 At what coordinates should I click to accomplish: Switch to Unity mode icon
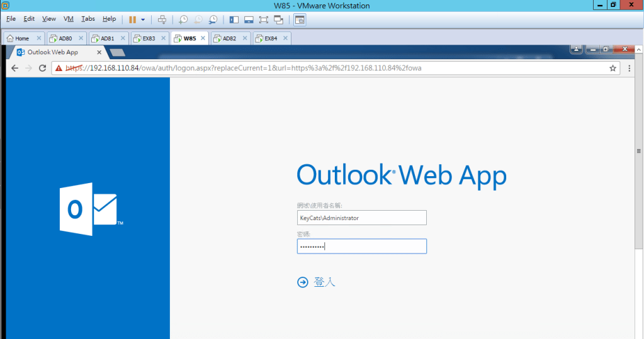[x=279, y=19]
